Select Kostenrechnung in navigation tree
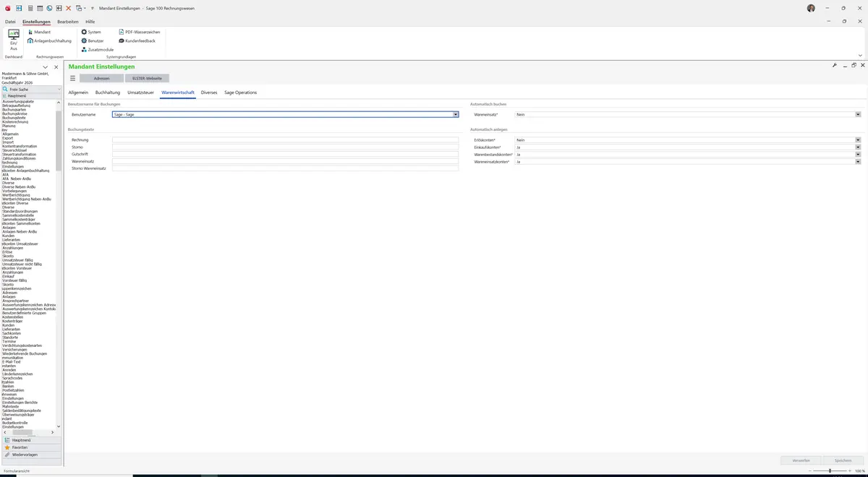The width and height of the screenshot is (868, 477). point(14,121)
